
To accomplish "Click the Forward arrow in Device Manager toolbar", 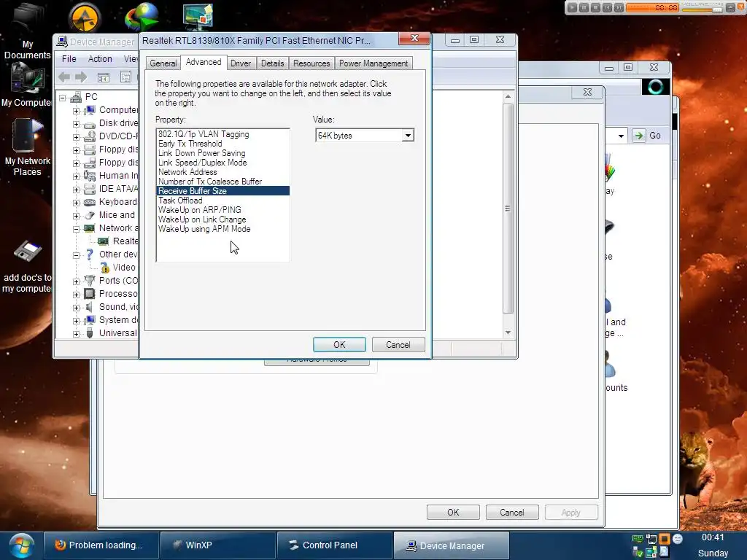I will tap(81, 77).
